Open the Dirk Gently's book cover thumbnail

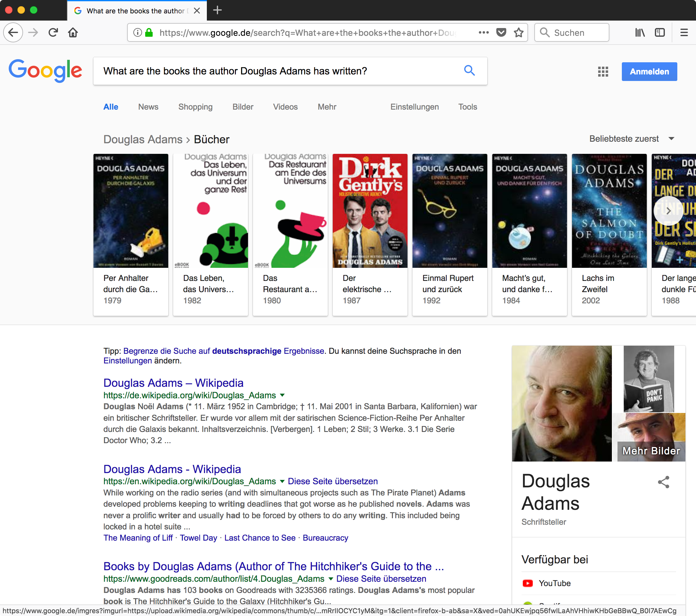(x=370, y=211)
